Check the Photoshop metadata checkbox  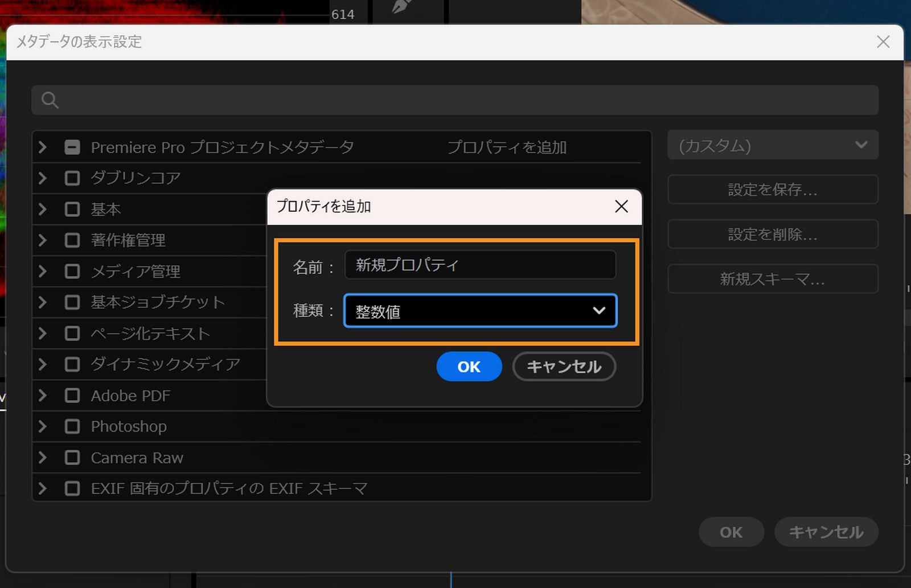click(72, 426)
